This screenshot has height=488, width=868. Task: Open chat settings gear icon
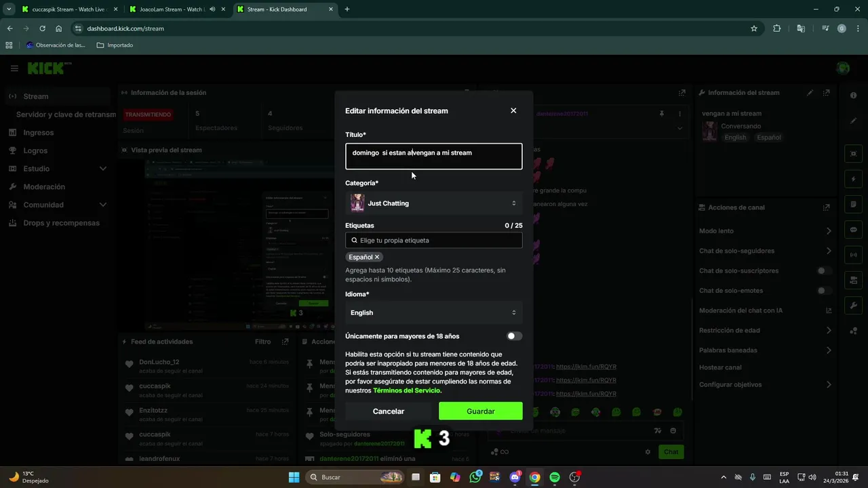tap(648, 452)
